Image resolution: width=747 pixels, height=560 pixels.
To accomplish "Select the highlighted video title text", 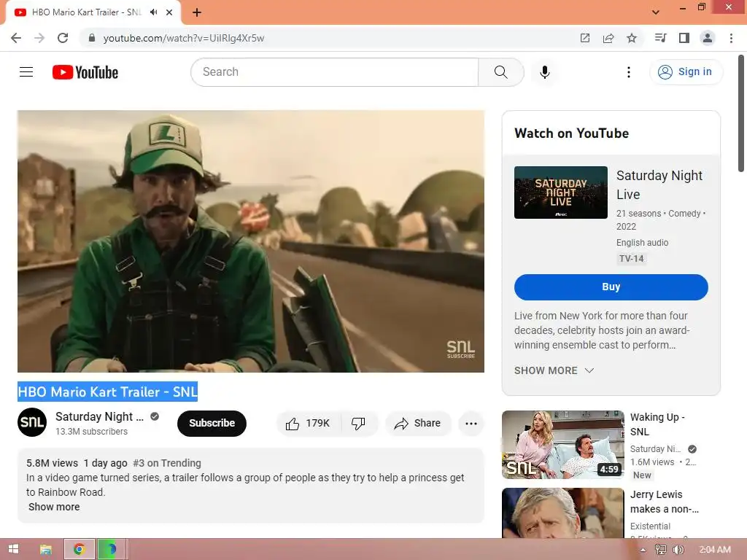I will point(108,392).
